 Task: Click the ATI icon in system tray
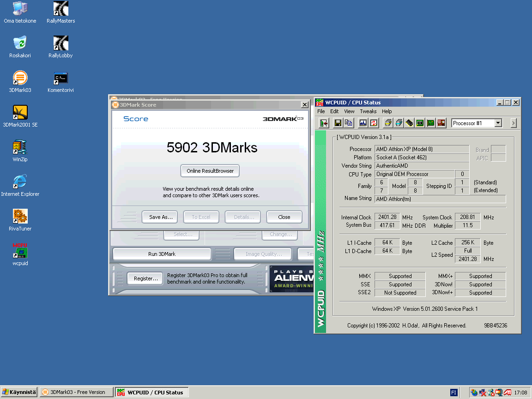click(x=508, y=393)
